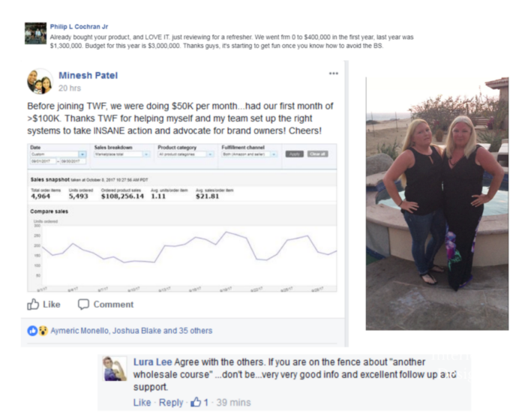Open Lura Lee's avatar image
Screen dimensions: 525x420
pyautogui.click(x=115, y=369)
